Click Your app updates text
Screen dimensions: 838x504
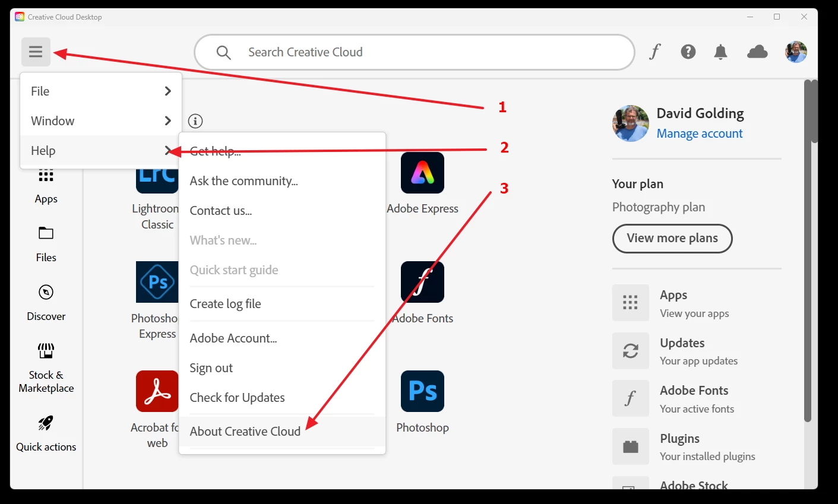pos(699,361)
